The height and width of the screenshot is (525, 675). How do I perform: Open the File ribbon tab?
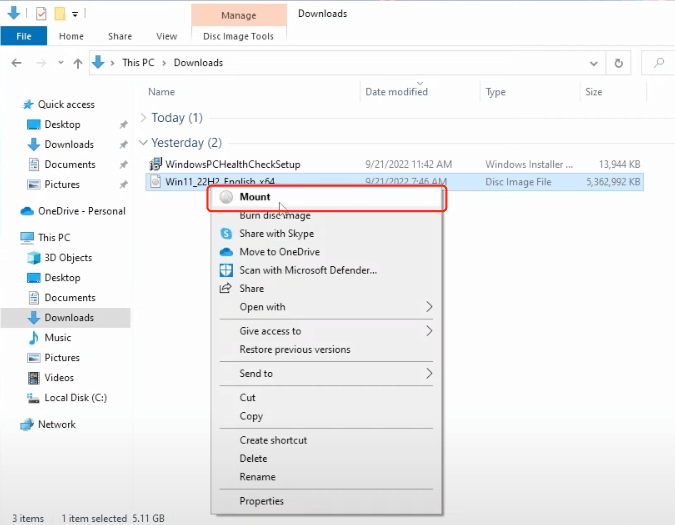(24, 36)
